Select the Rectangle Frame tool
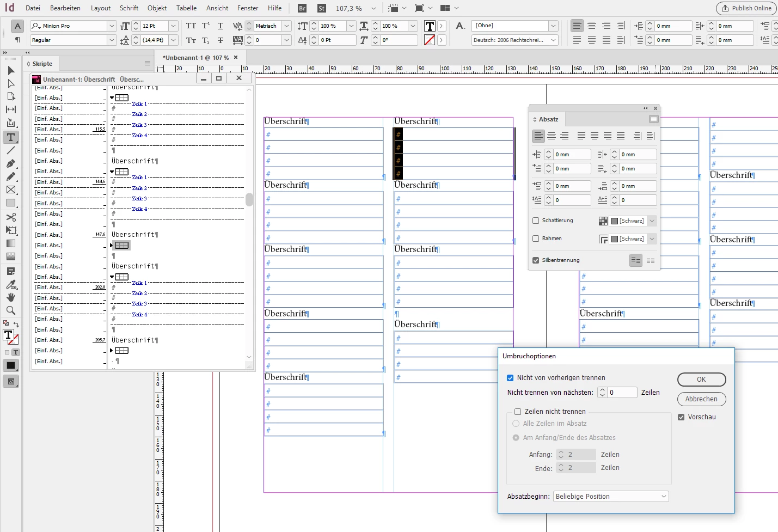Screen dimensions: 778x532 pyautogui.click(x=11, y=189)
